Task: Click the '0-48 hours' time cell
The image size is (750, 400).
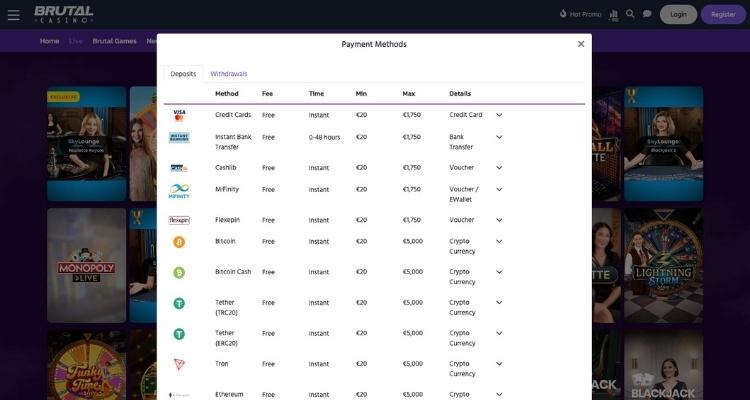Action: pyautogui.click(x=324, y=137)
